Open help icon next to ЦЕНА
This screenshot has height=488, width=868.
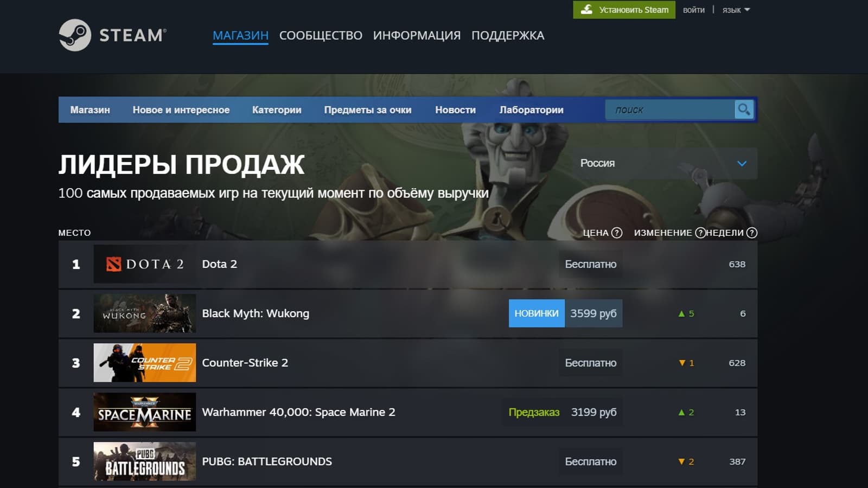point(617,233)
